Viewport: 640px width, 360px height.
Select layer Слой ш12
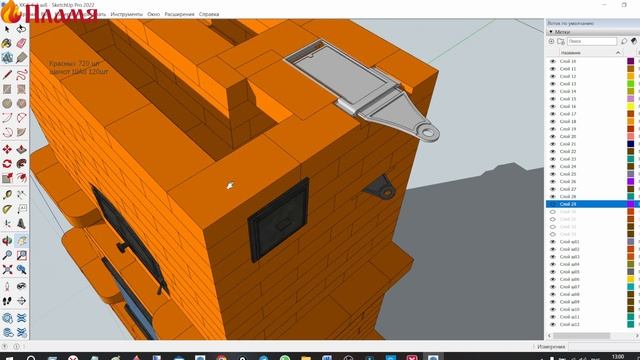[569, 324]
